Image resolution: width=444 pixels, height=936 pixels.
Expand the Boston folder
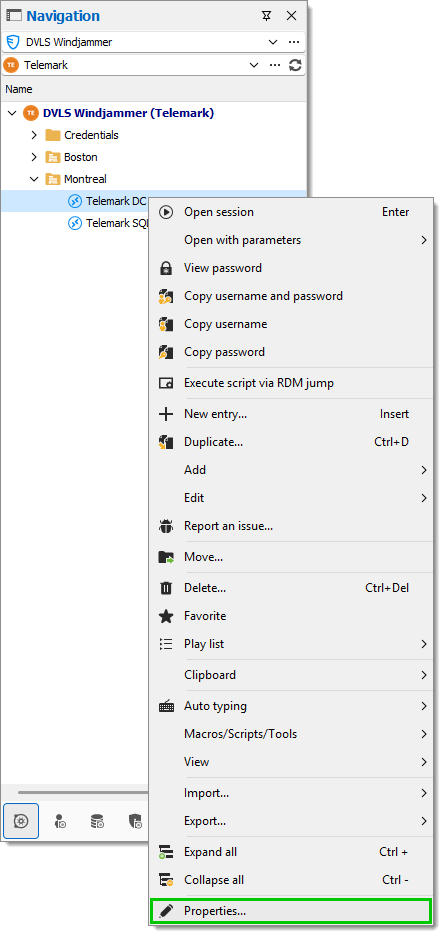pos(34,158)
